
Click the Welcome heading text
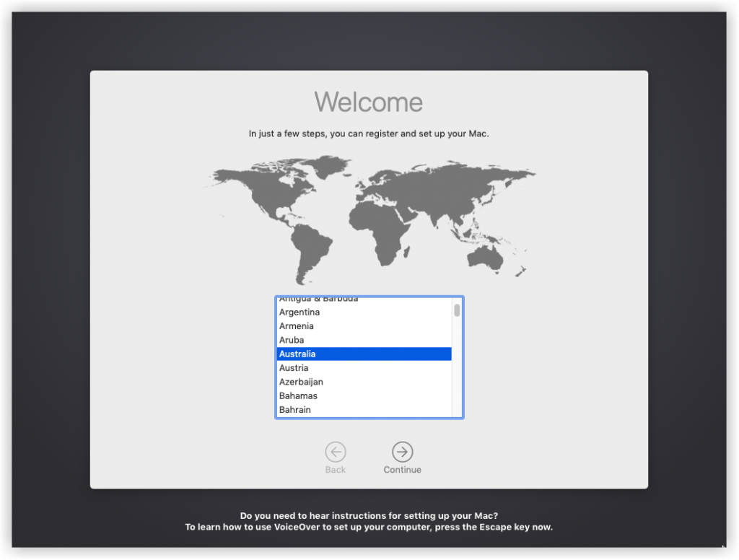click(369, 102)
